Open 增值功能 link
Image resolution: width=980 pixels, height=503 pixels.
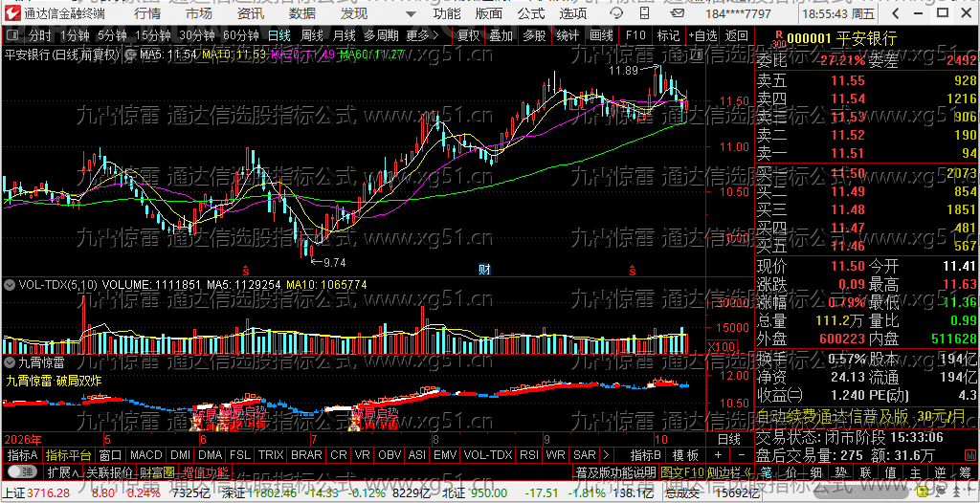tap(206, 471)
